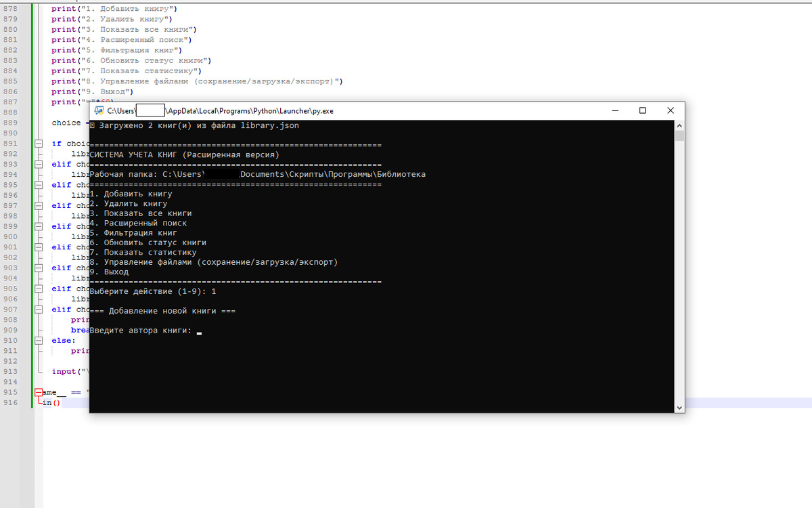Click console line 'Выберите действие (1-9): 1'

[153, 291]
